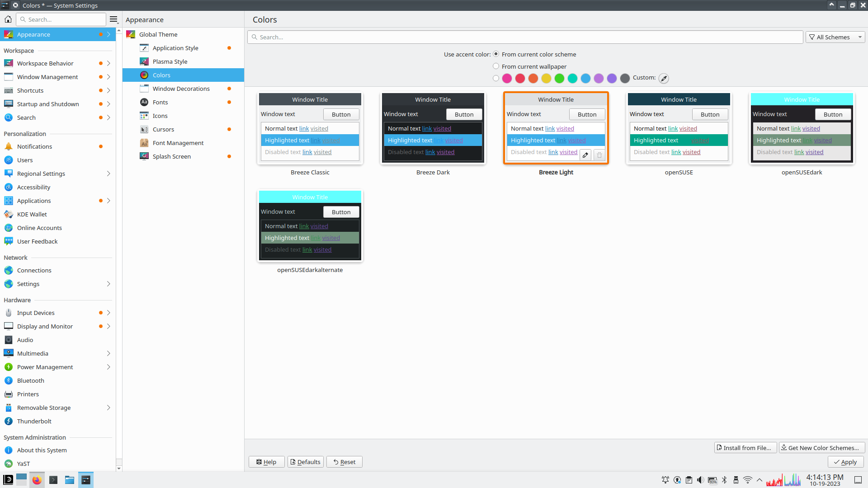Open Firefox from the taskbar

[x=37, y=480]
